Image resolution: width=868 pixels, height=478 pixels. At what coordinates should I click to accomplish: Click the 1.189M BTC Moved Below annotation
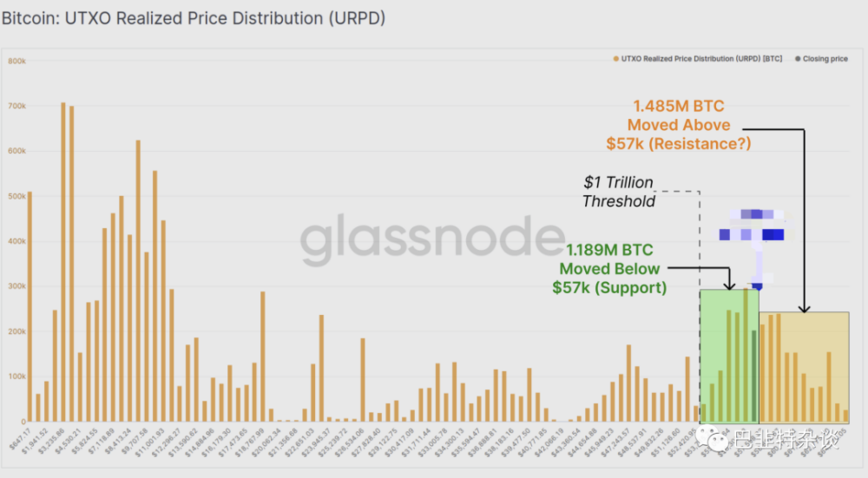click(x=609, y=268)
